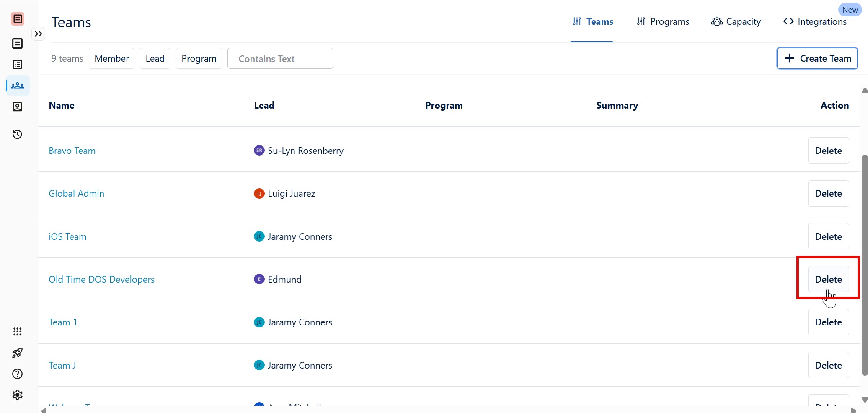This screenshot has width=868, height=413.
Task: Open the Program filter dropdown
Action: click(x=199, y=58)
